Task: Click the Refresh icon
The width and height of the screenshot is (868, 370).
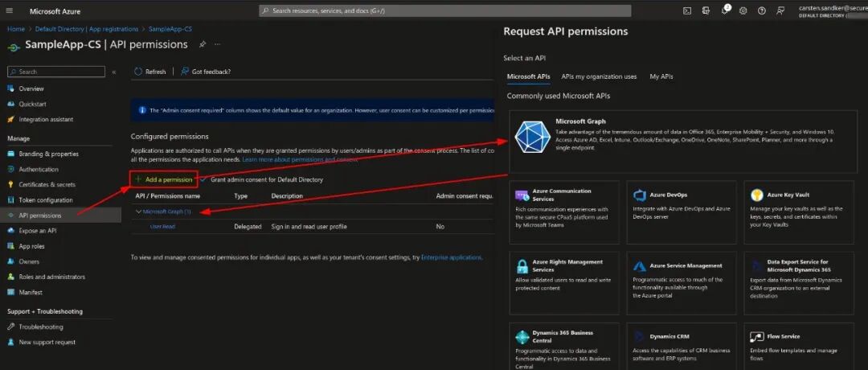Action: (x=138, y=72)
